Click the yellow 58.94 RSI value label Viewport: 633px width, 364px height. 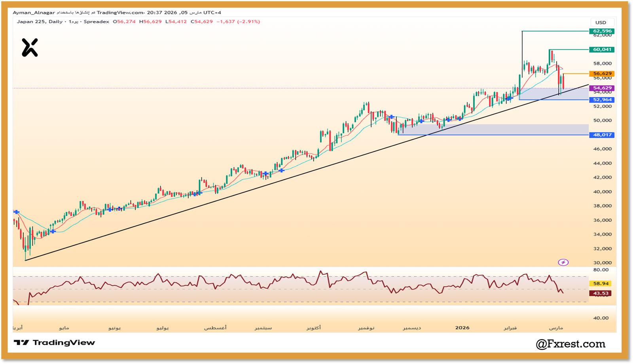[x=600, y=282]
